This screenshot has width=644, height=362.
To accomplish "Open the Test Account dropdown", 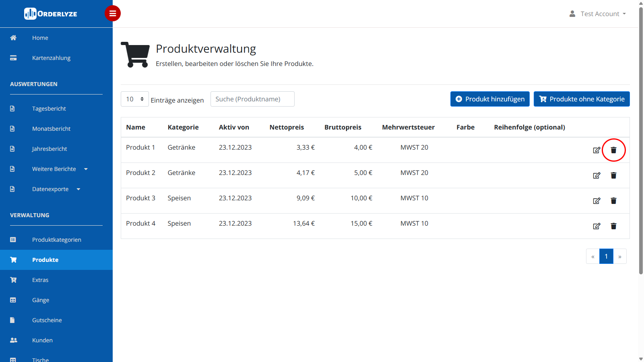I will pyautogui.click(x=603, y=14).
